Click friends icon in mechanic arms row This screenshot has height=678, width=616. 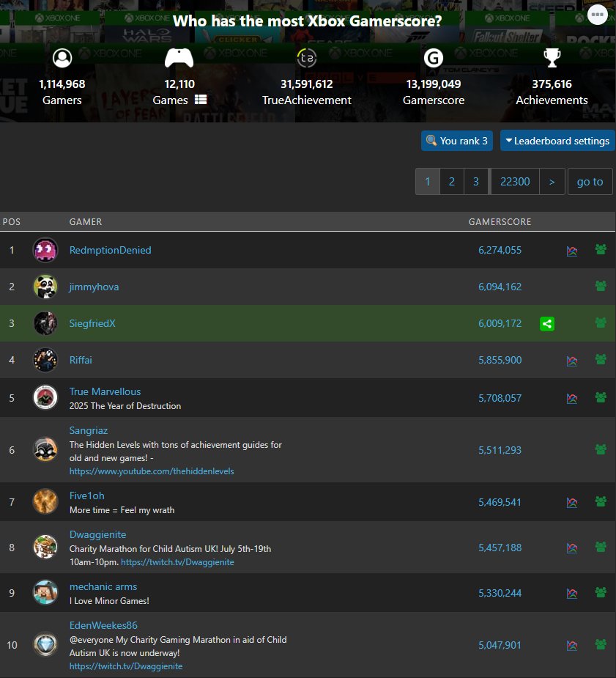coord(601,592)
